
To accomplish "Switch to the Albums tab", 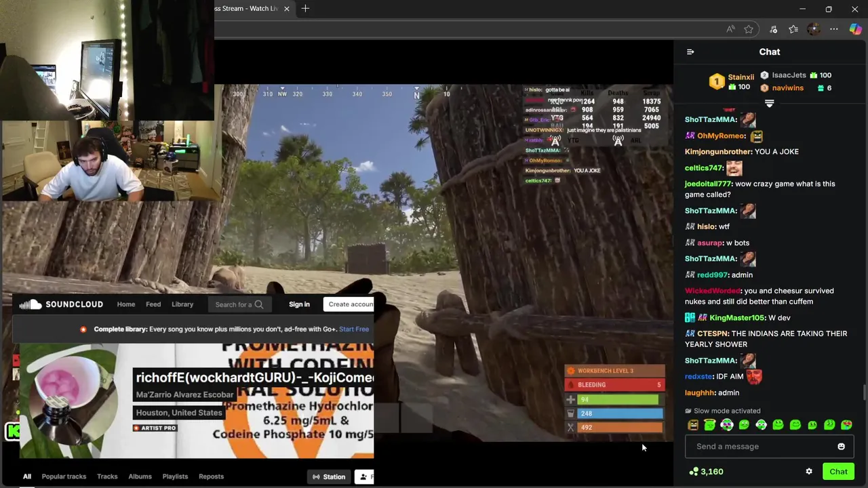I will coord(140,476).
